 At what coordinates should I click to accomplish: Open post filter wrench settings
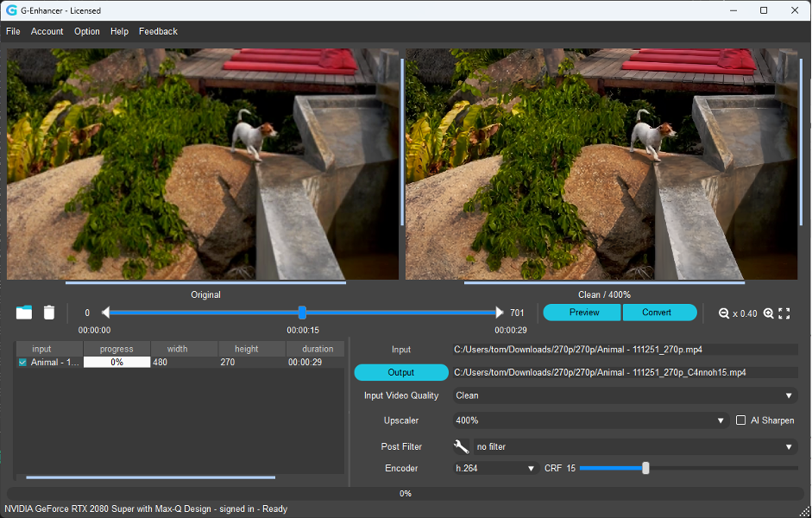point(461,446)
